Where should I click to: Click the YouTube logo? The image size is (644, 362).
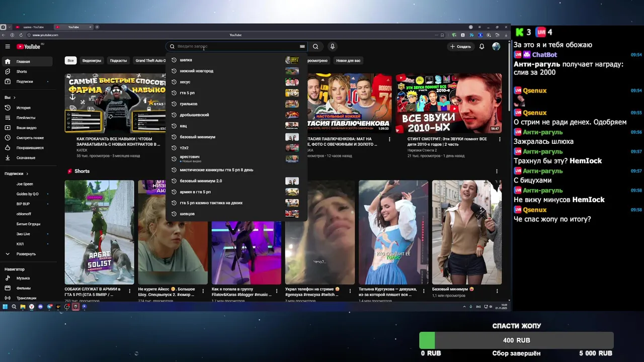click(x=29, y=46)
